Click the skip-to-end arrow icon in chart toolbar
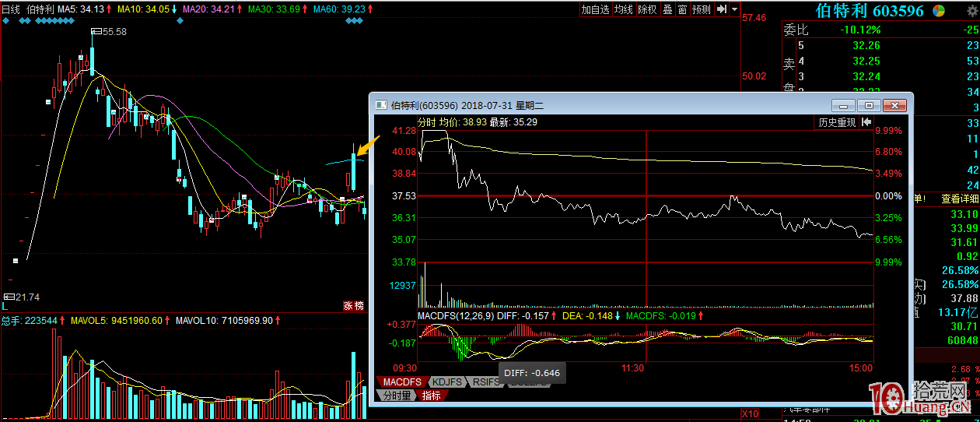 (x=721, y=9)
